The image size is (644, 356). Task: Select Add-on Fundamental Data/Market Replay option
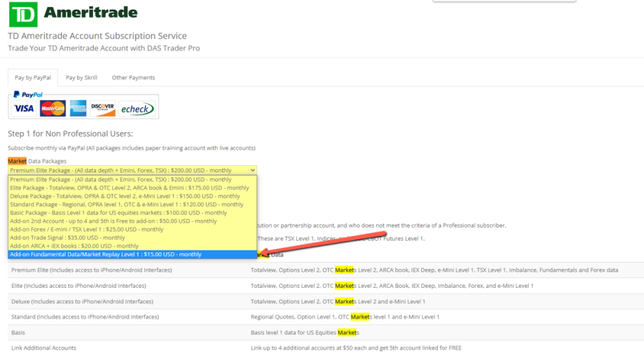pos(106,254)
